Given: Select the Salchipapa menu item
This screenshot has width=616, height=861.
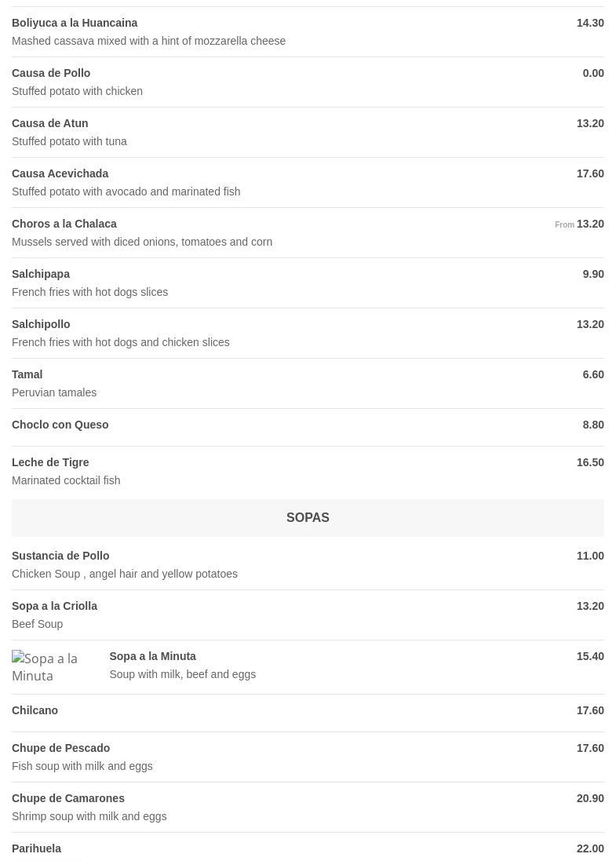Looking at the screenshot, I should (x=41, y=274).
